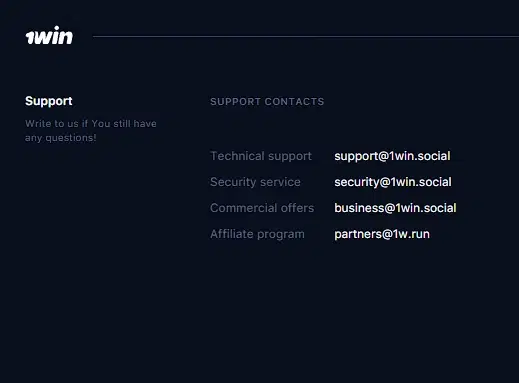Contact the affiliate program email address
Viewport: 519px width, 383px height.
(x=382, y=234)
